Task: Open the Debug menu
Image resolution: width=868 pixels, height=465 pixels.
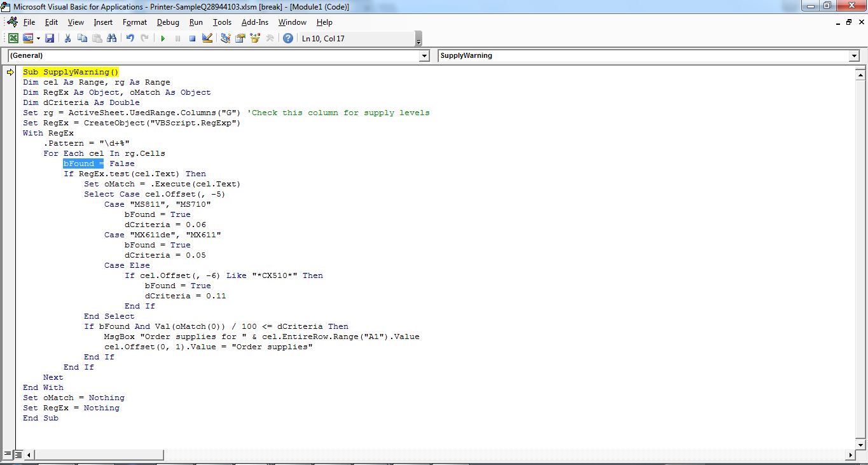Action: [168, 22]
